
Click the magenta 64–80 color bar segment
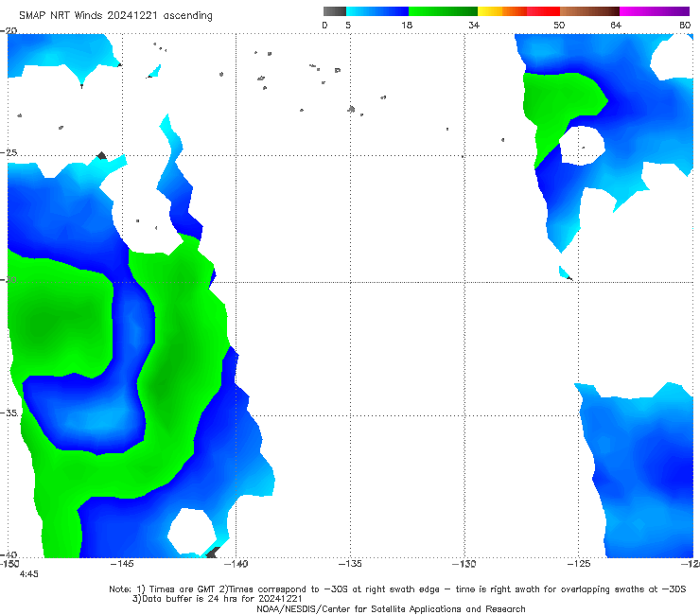655,11
